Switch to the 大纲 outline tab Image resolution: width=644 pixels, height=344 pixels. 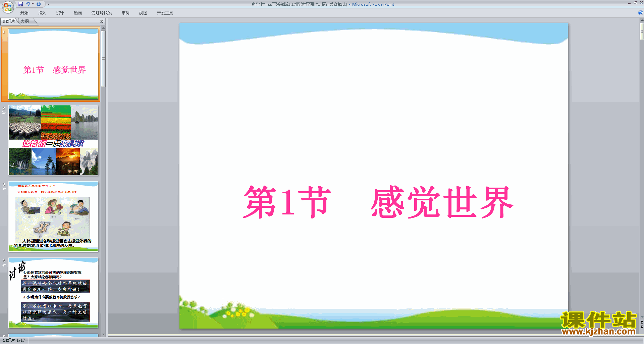[x=25, y=21]
